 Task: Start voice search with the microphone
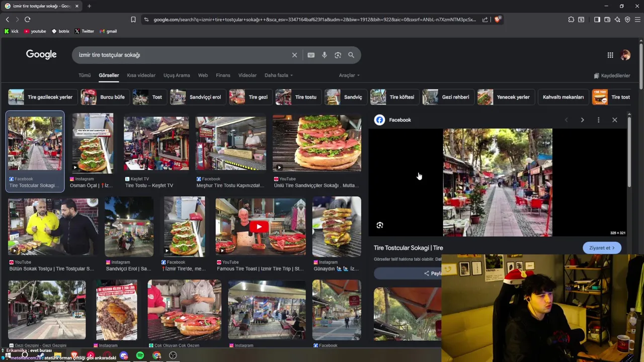pos(325,55)
